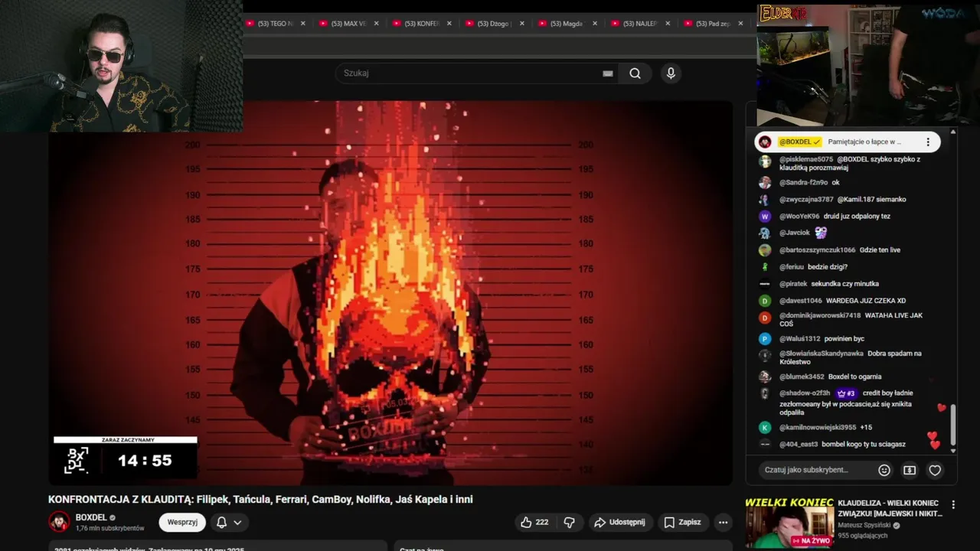
Task: Click the red D avatar of @dominikjaworowski7418
Action: pos(765,318)
